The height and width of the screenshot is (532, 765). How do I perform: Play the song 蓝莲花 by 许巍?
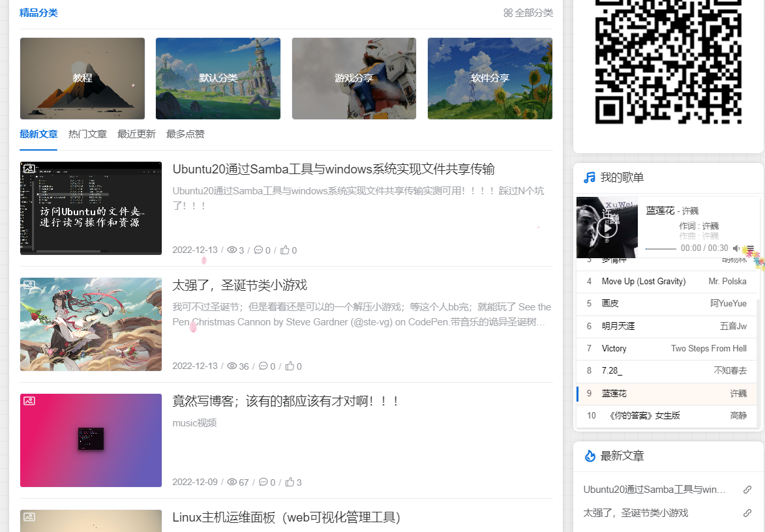607,227
